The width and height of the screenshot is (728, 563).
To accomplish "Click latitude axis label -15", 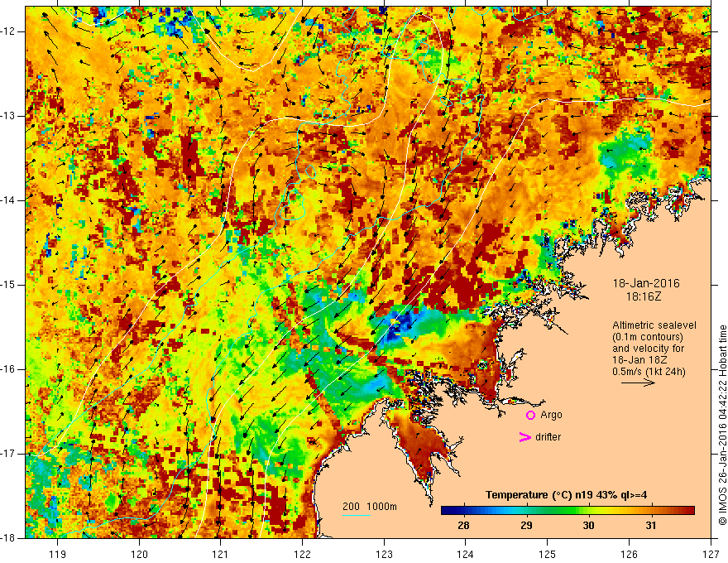I will pos(8,285).
